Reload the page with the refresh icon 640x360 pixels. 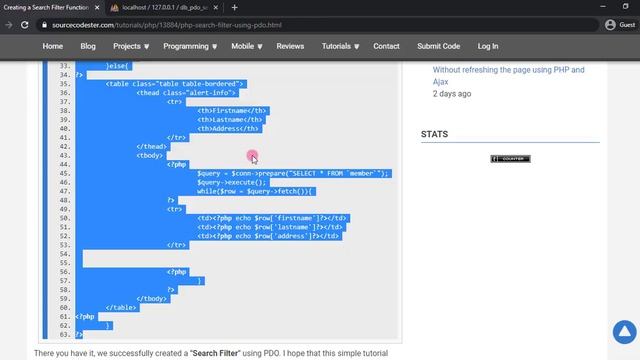click(x=24, y=25)
